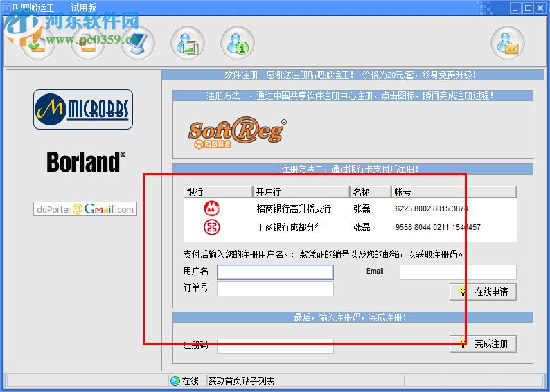Click the Borland logo
Viewport: 550px width, 392px height.
[86, 162]
